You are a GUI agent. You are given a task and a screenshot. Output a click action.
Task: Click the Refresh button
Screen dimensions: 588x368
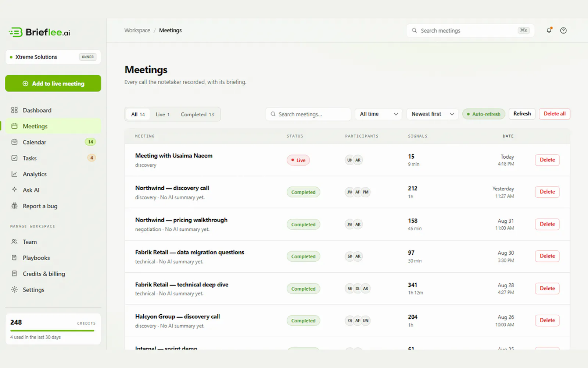(x=522, y=114)
